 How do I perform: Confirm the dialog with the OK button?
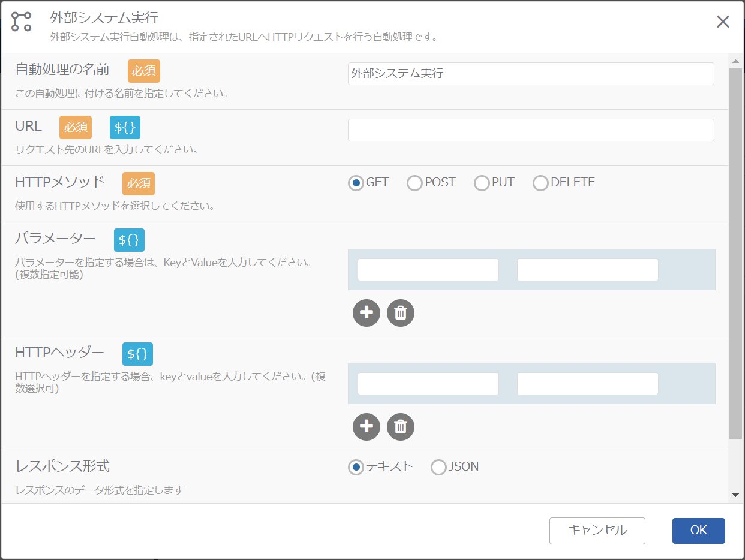tap(699, 531)
